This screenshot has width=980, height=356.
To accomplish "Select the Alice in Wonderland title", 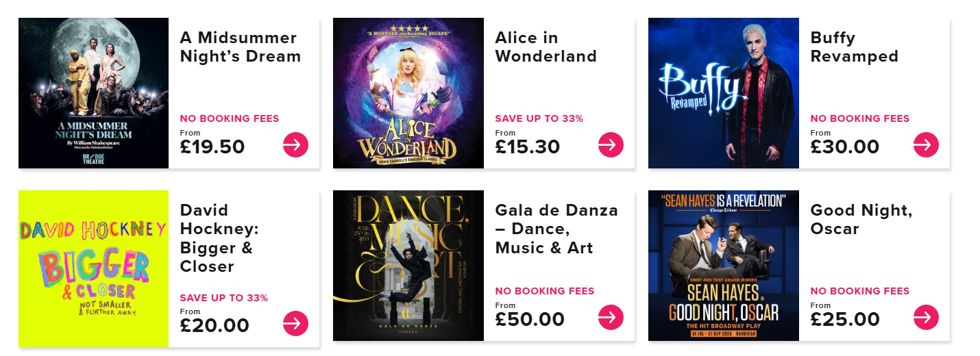I will (x=546, y=47).
